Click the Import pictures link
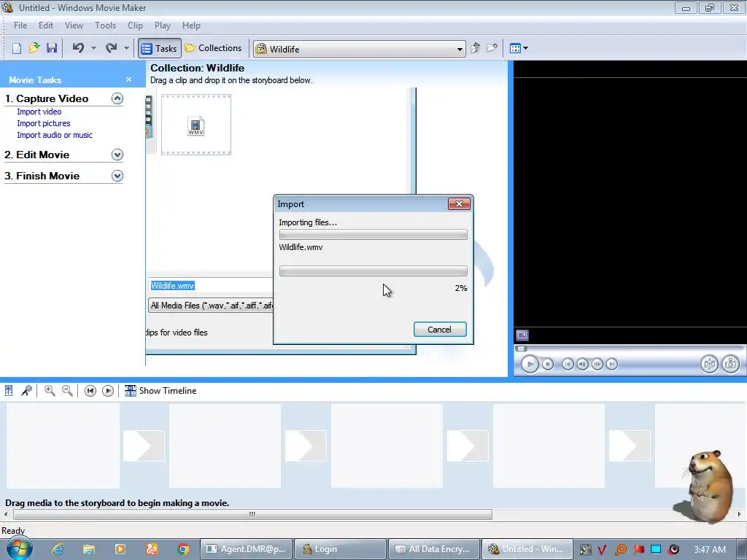The image size is (747, 560). click(43, 123)
